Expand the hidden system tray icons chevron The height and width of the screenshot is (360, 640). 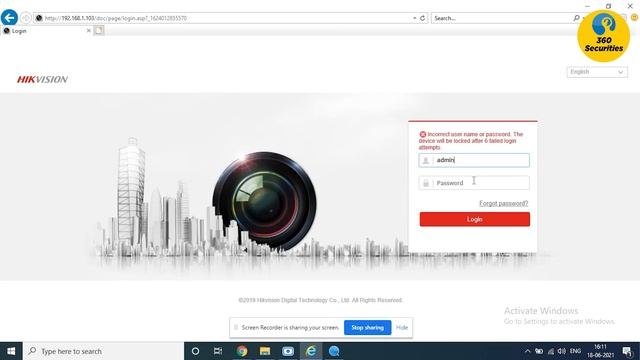coord(527,351)
